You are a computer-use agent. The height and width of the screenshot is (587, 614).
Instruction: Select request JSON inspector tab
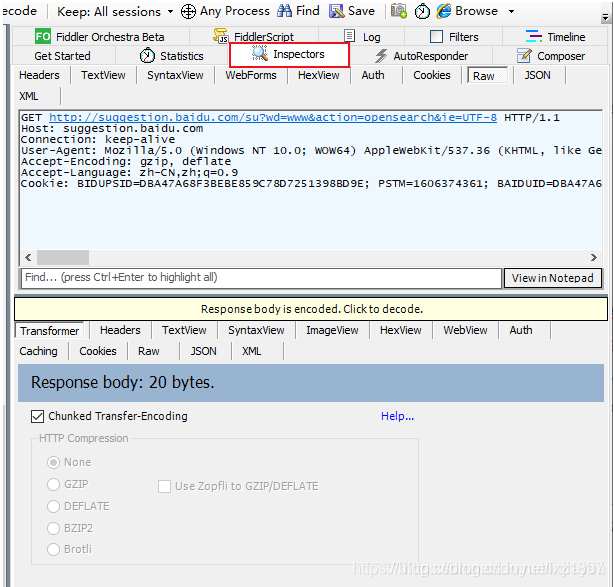pos(537,75)
